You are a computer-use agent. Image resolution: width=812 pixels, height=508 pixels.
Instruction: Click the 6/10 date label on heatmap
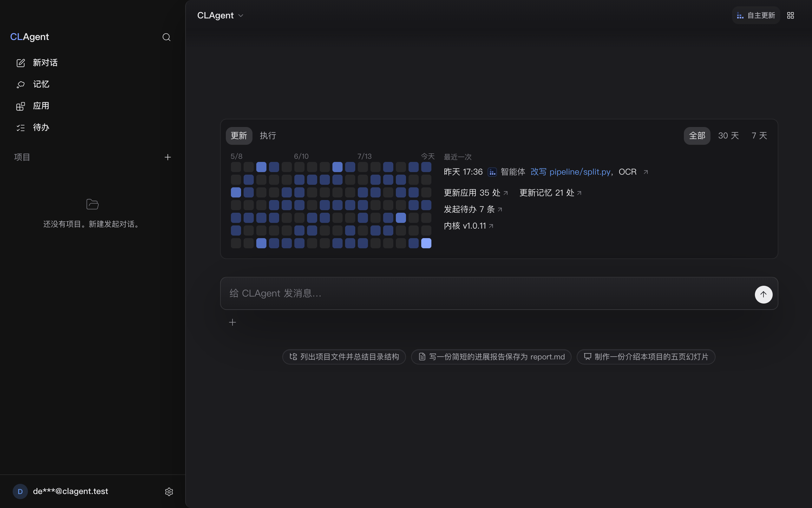point(301,156)
